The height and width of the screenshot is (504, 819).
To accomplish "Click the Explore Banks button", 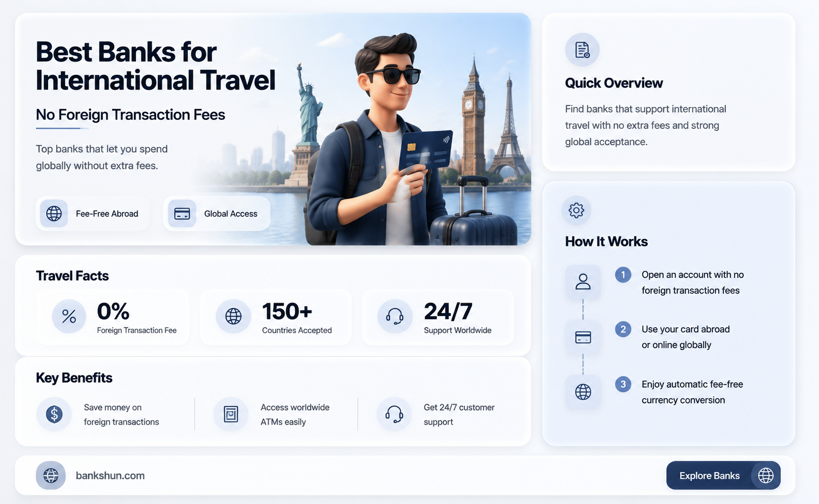I will (723, 475).
